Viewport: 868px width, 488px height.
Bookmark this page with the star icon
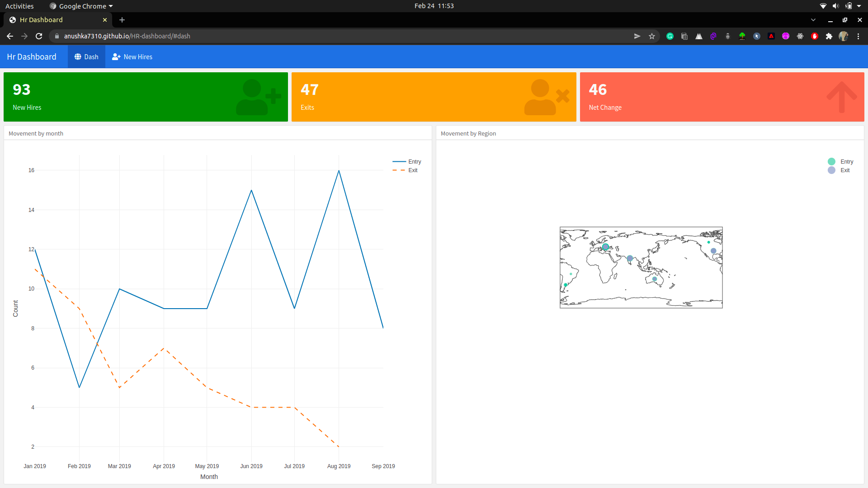[x=652, y=36]
